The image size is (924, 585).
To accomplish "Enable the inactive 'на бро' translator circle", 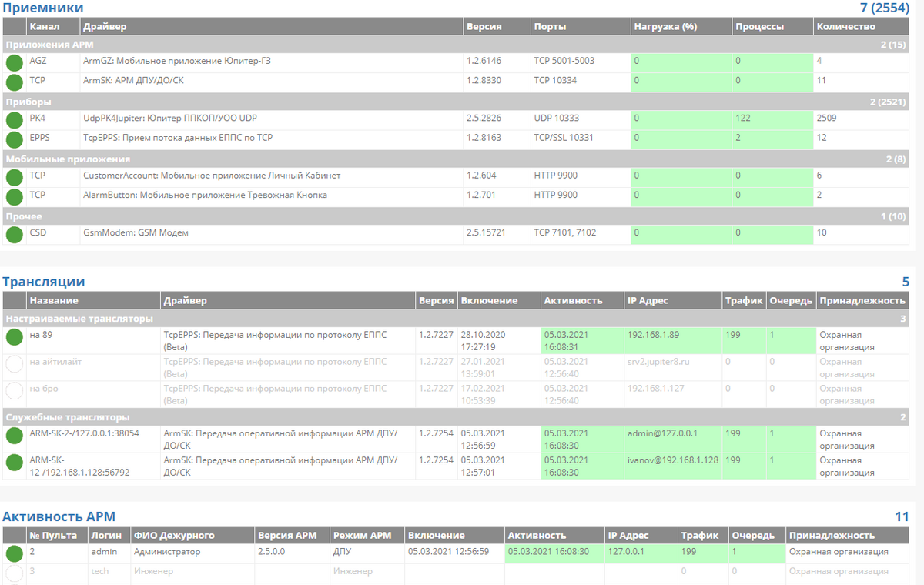I will point(14,392).
